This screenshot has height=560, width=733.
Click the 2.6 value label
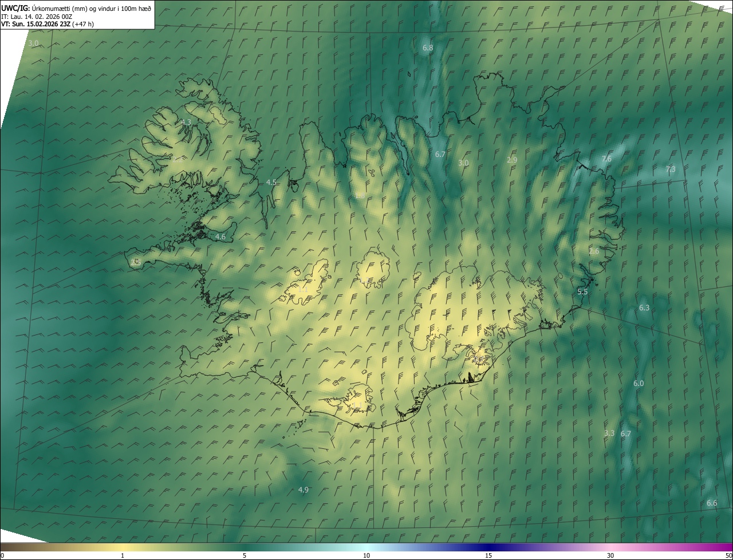pyautogui.click(x=594, y=251)
